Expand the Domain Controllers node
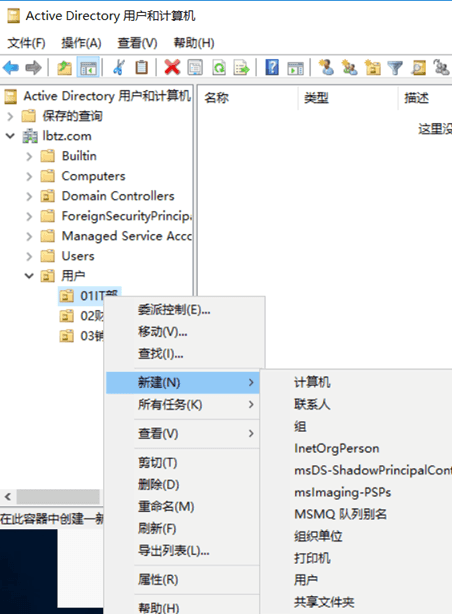Viewport: 452px width, 614px height. click(x=29, y=196)
